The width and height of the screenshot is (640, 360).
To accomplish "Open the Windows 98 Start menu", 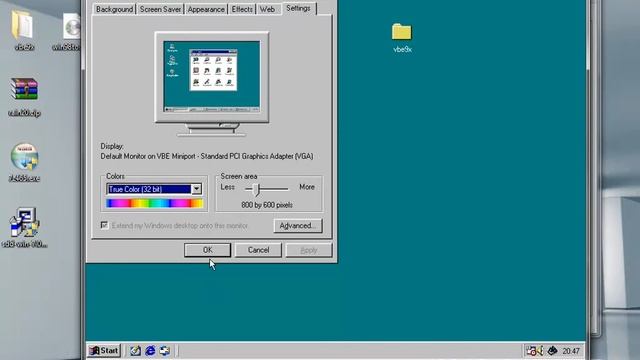I will click(x=104, y=351).
